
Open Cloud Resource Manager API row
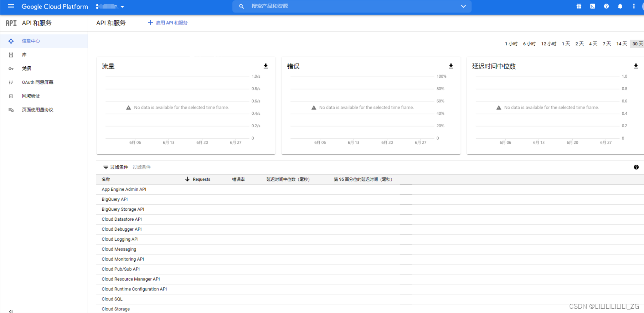pos(370,279)
